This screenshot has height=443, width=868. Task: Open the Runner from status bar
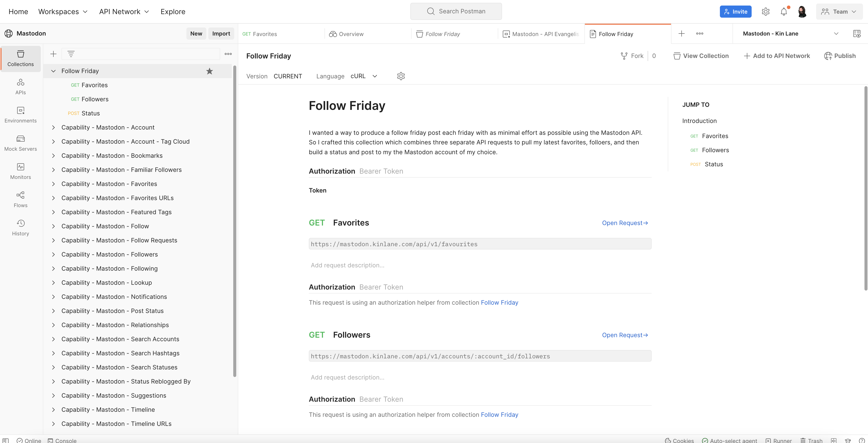[x=778, y=440]
